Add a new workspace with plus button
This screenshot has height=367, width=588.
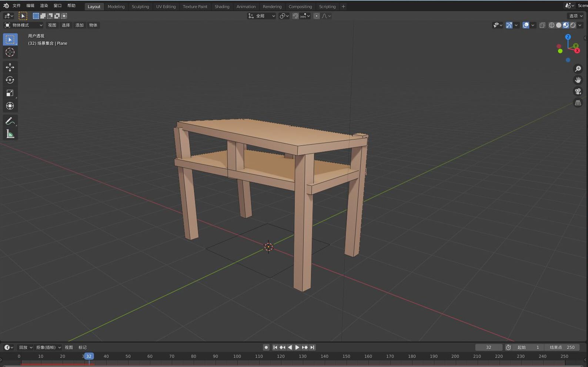click(343, 6)
